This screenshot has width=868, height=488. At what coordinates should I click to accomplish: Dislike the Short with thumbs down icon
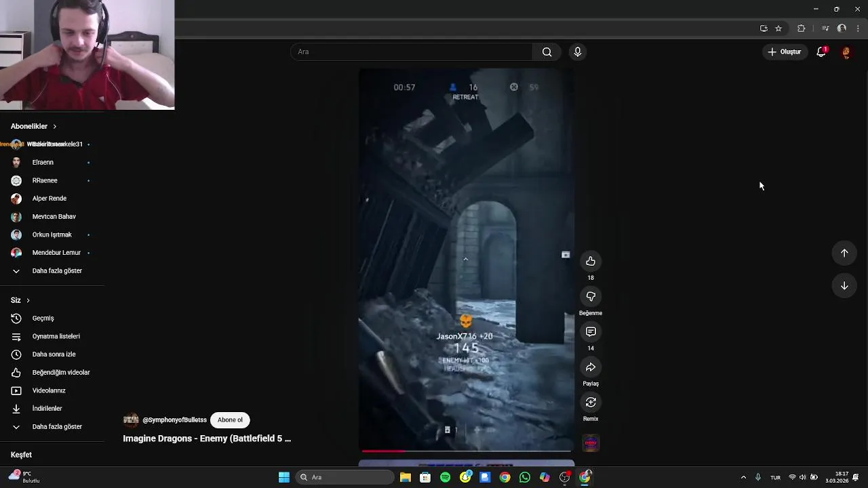[x=591, y=297]
